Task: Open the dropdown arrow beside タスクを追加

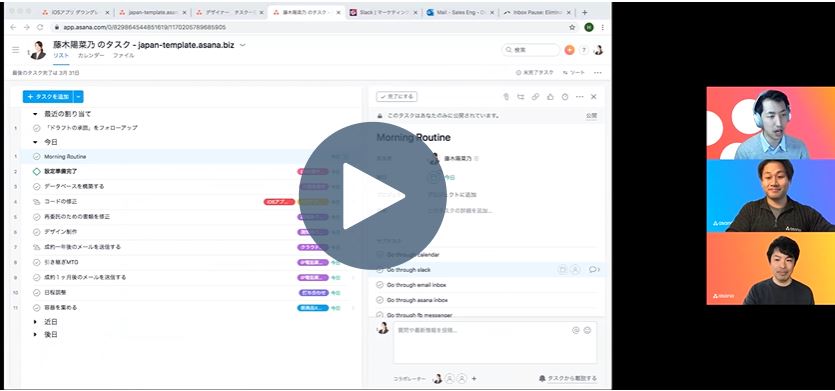Action: pyautogui.click(x=79, y=96)
